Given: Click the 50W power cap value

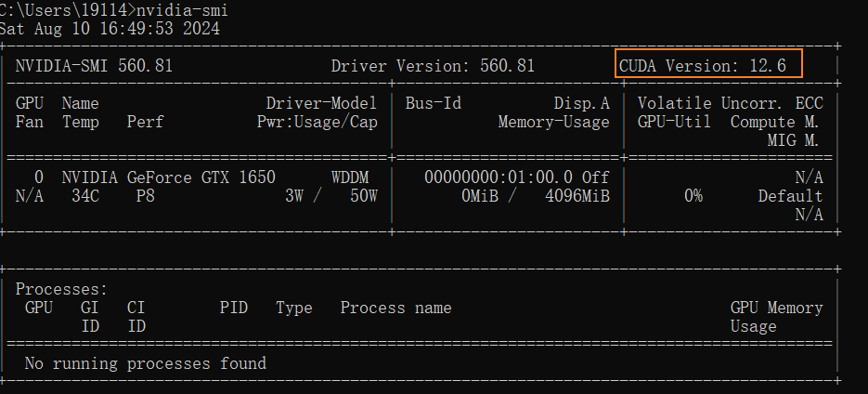Looking at the screenshot, I should [x=364, y=196].
